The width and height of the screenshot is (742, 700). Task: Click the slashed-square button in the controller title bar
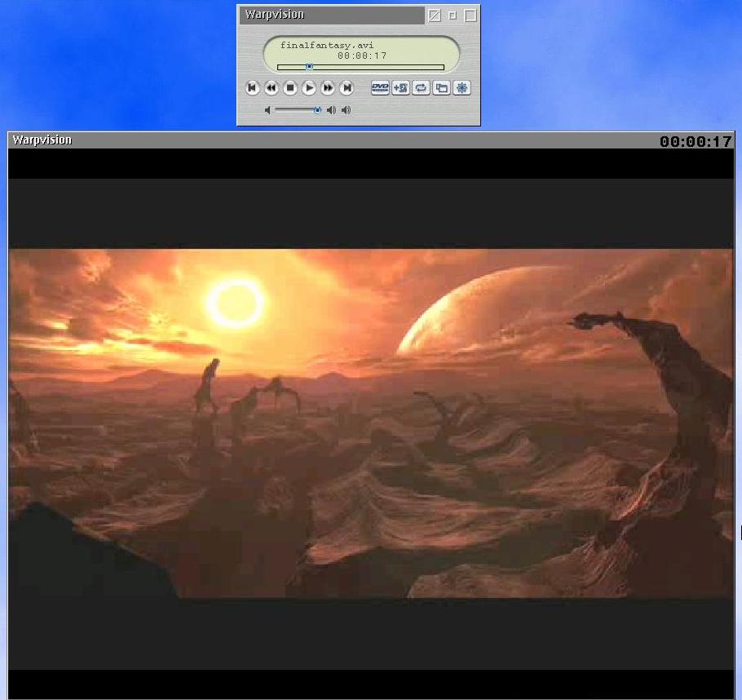434,16
